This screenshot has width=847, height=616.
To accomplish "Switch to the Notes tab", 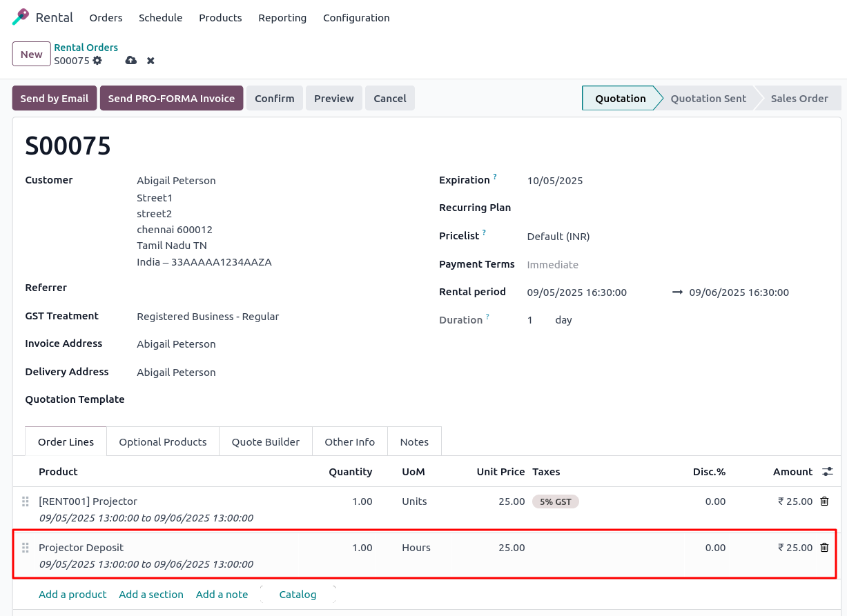I will click(x=414, y=442).
